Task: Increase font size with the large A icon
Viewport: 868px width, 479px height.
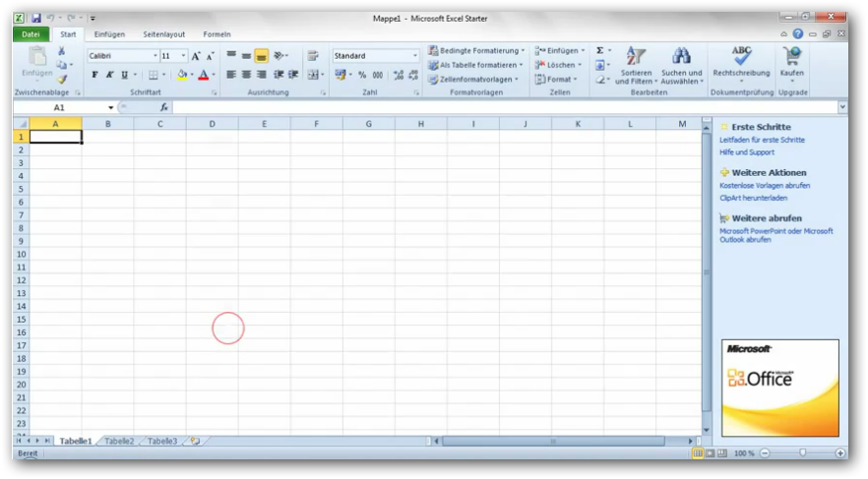Action: 196,56
